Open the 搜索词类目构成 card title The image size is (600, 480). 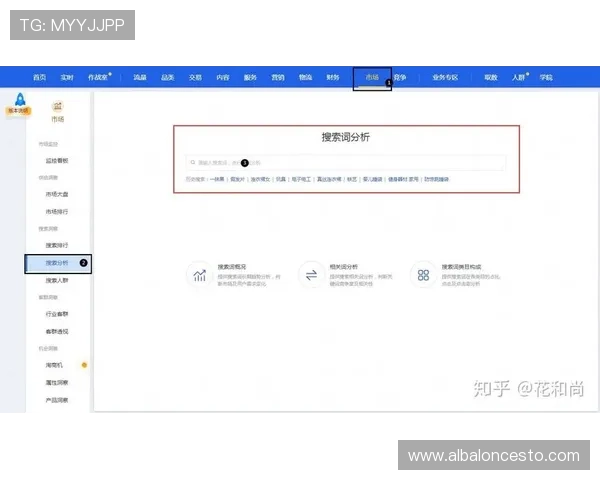coord(461,267)
